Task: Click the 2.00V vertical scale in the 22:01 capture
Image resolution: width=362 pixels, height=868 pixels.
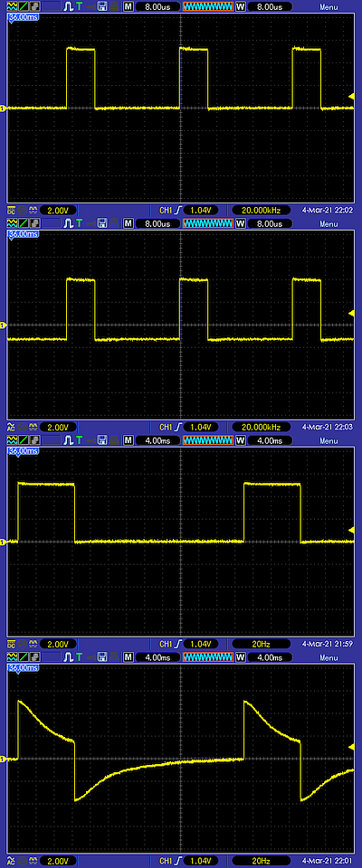Action: point(58,862)
